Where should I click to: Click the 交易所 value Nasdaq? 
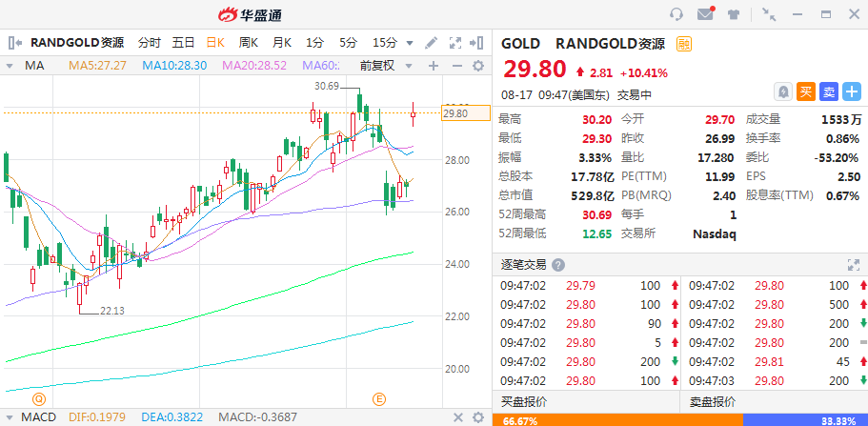click(x=714, y=234)
